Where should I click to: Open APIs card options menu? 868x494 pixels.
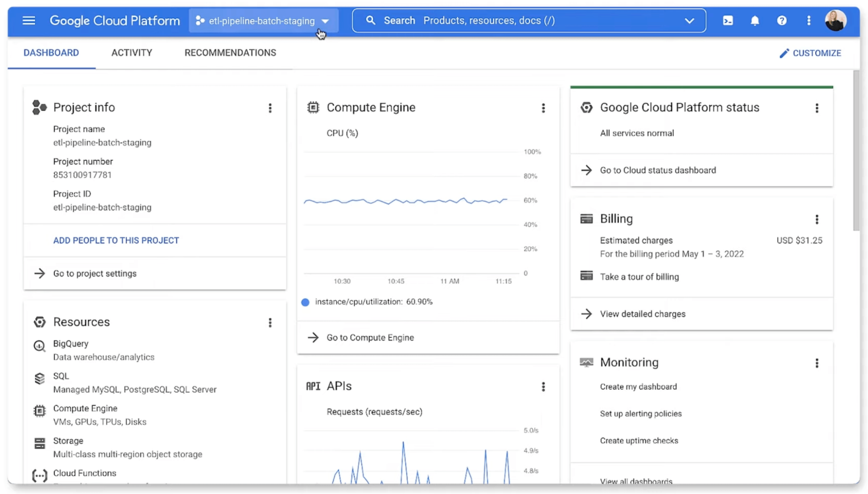click(x=543, y=386)
